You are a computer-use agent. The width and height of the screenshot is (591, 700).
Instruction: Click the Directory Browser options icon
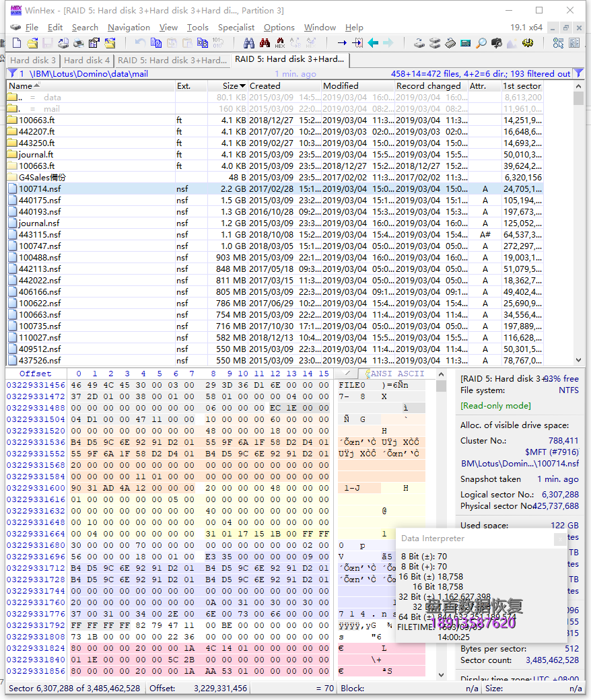(x=559, y=43)
